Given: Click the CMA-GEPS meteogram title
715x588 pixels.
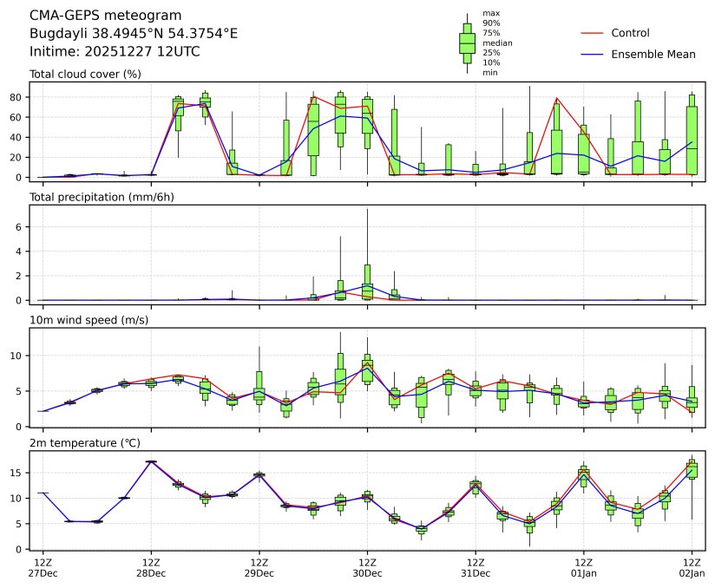Looking at the screenshot, I should [106, 16].
